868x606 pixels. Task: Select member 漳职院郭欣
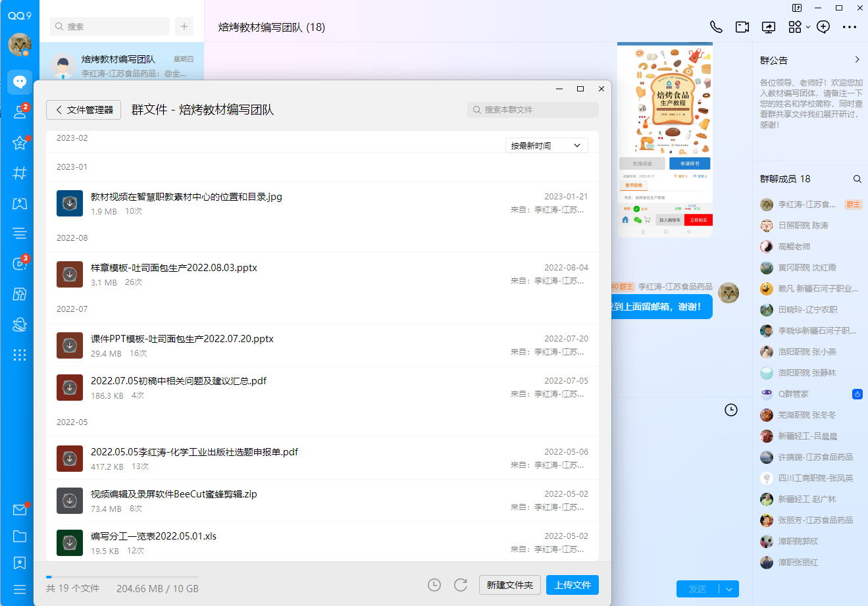pos(811,542)
